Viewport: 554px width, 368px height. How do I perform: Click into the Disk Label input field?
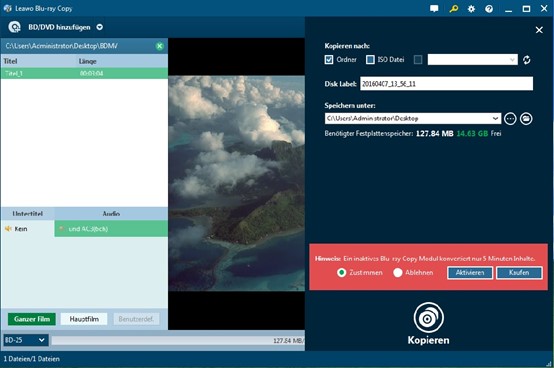[x=447, y=84]
